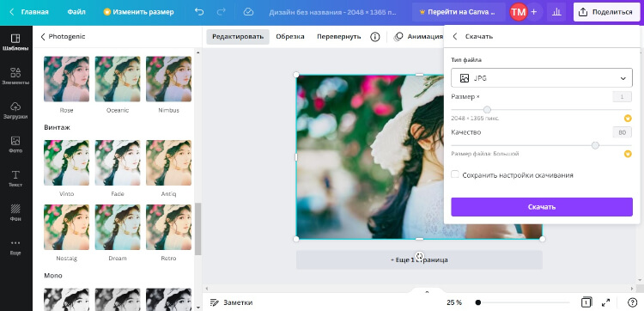Open the Элементы sidebar panel

click(15, 76)
